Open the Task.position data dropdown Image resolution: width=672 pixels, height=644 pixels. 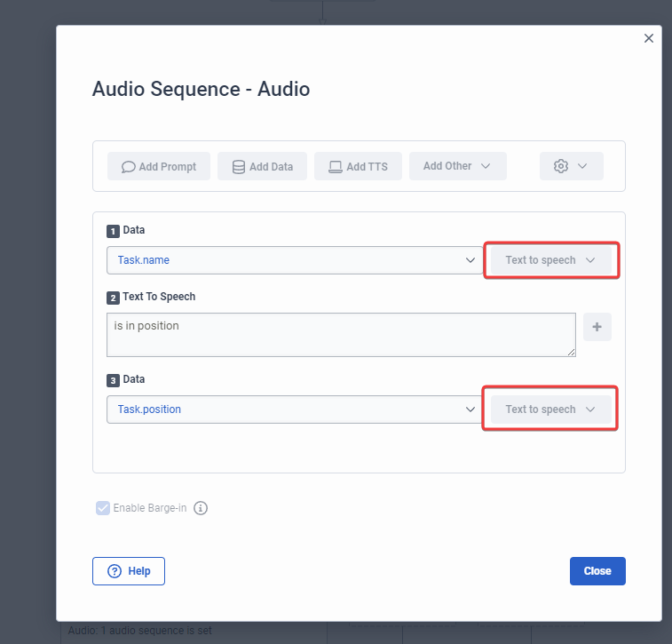coord(295,409)
